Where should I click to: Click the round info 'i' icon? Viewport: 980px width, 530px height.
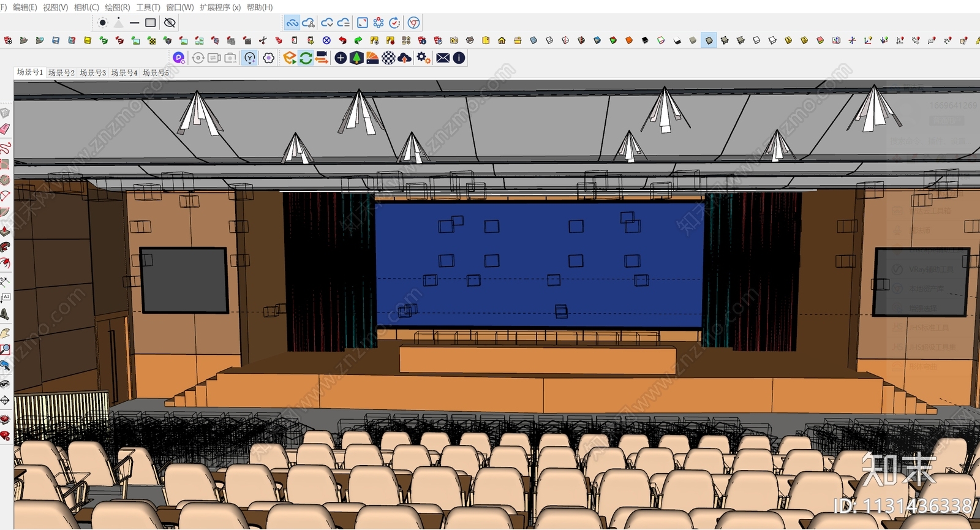click(x=459, y=58)
